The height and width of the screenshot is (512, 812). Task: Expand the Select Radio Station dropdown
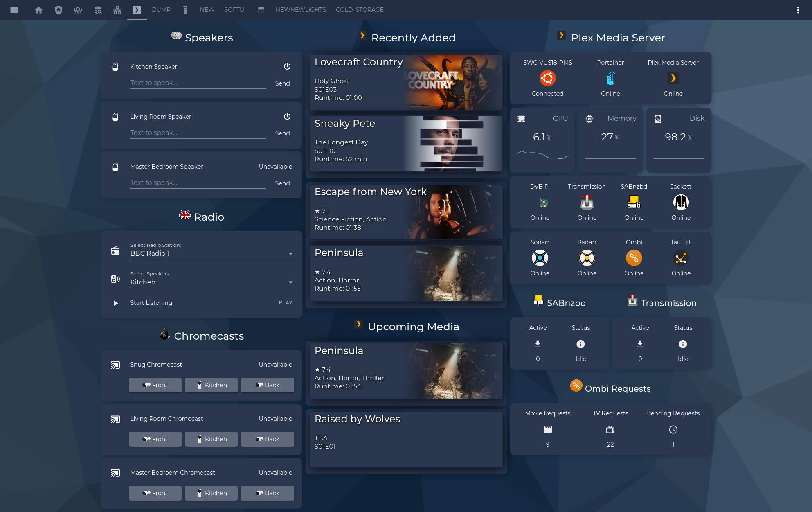point(213,250)
